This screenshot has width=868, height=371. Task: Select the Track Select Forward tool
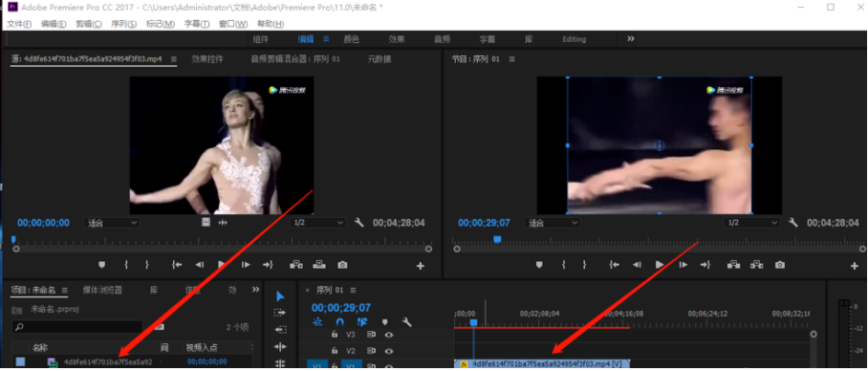click(280, 314)
